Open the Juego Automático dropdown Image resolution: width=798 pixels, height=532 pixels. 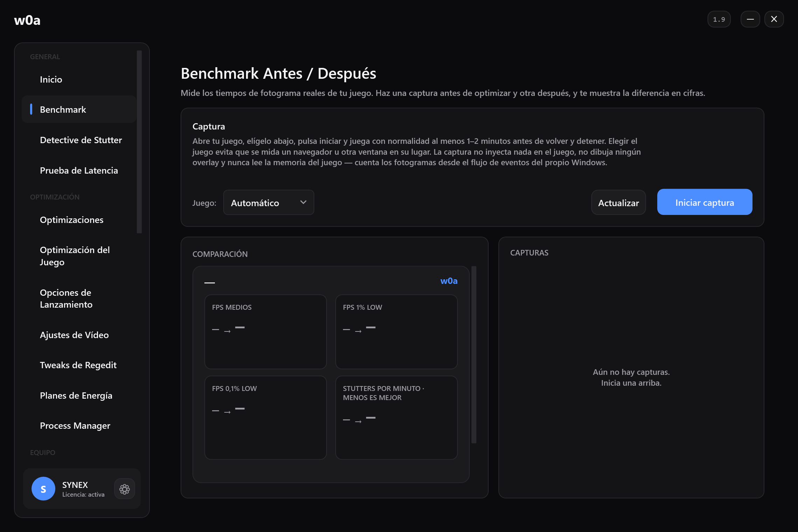click(268, 203)
